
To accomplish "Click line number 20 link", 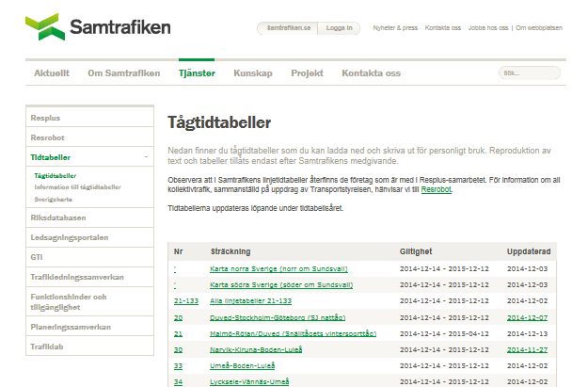I will (178, 318).
